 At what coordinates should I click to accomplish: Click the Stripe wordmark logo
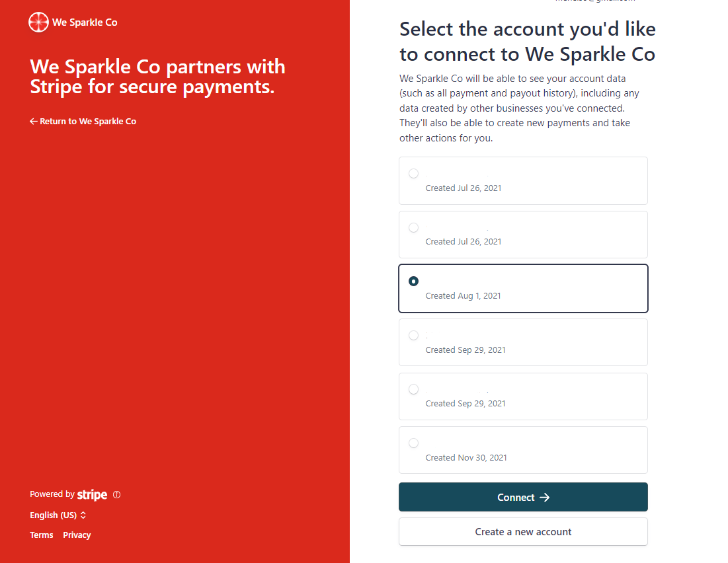(x=92, y=495)
